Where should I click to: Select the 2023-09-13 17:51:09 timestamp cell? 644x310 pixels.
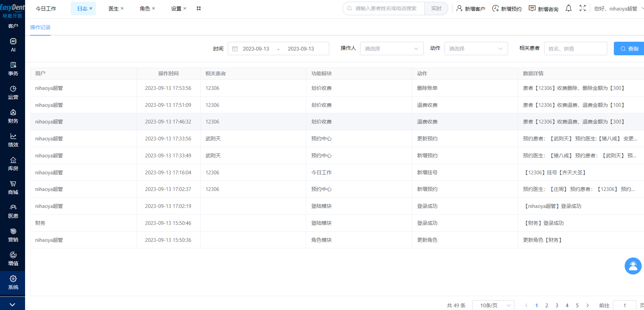coord(168,105)
